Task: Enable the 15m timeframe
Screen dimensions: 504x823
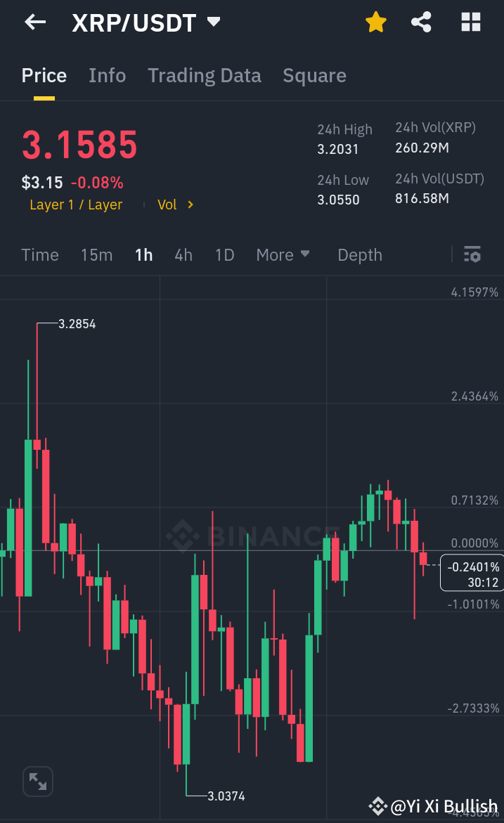Action: click(x=96, y=255)
